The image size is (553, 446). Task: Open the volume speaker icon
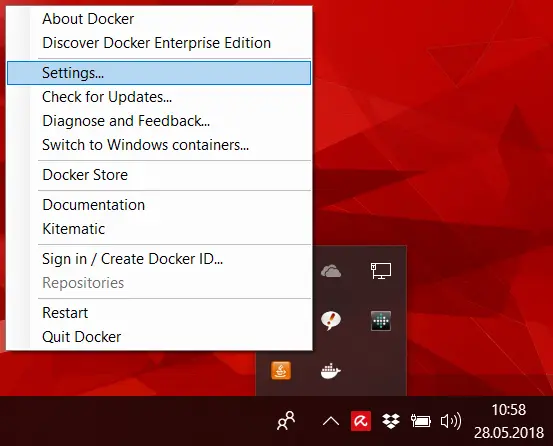coord(451,421)
